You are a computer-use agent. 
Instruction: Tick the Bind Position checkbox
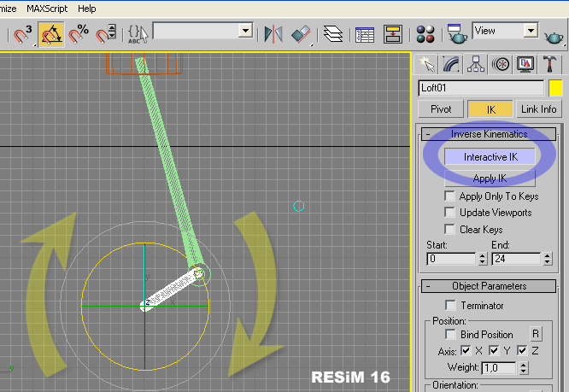point(449,335)
